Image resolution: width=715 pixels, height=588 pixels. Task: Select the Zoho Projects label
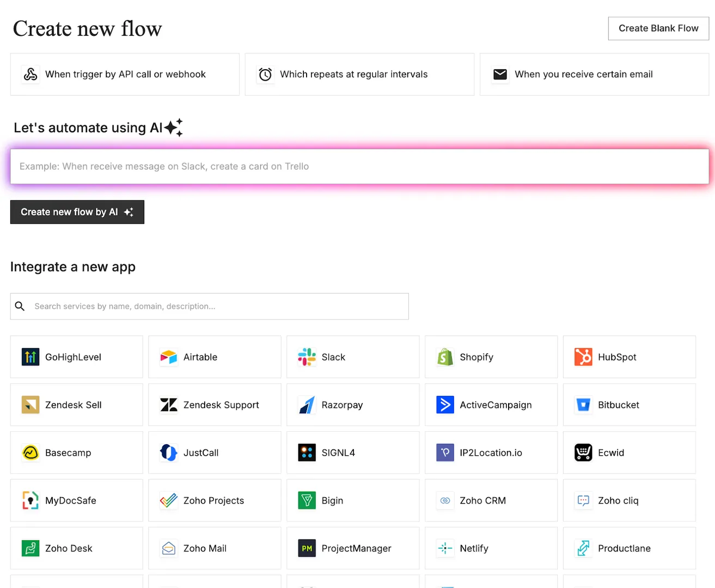[x=213, y=501]
